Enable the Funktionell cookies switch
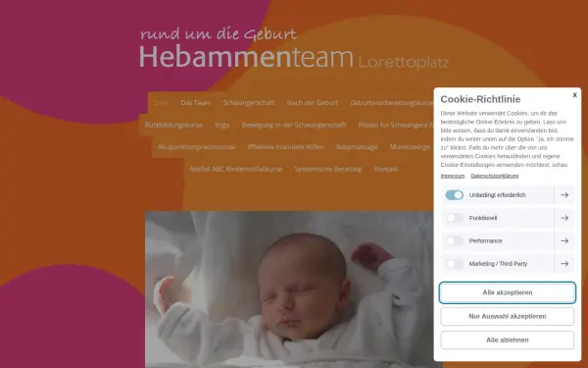 tap(454, 218)
